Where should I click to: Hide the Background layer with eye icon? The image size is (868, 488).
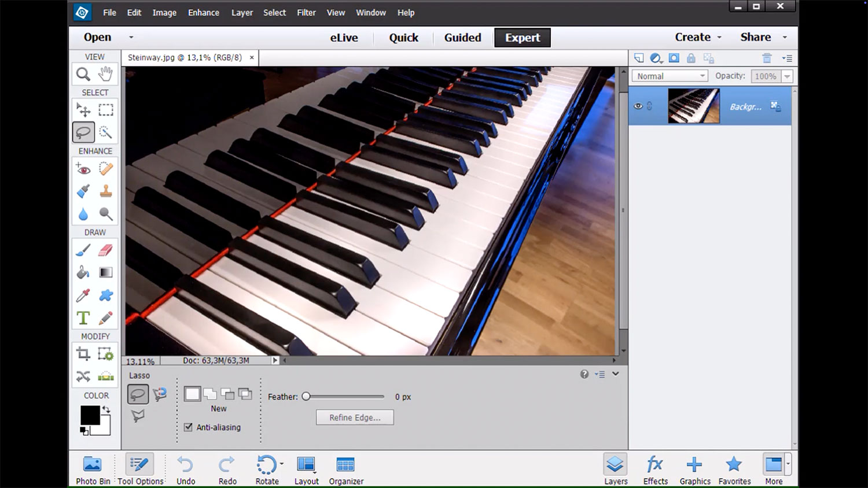[638, 106]
